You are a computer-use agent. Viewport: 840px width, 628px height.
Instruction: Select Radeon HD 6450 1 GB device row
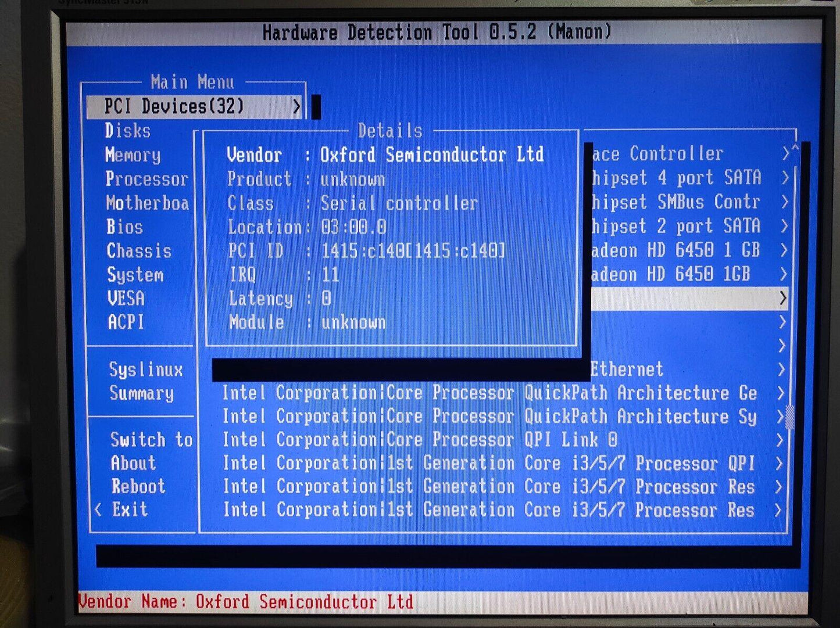click(x=675, y=250)
